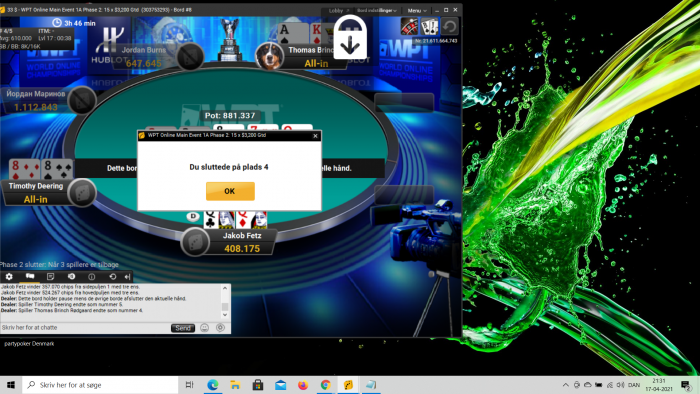
Task: Select the chat bubbles tab icon
Action: [30, 277]
